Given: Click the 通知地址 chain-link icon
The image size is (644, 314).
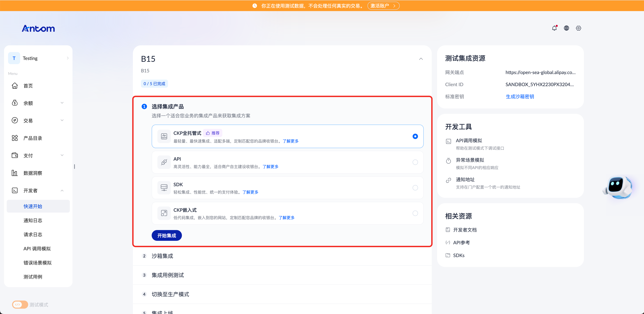Looking at the screenshot, I should tap(449, 180).
